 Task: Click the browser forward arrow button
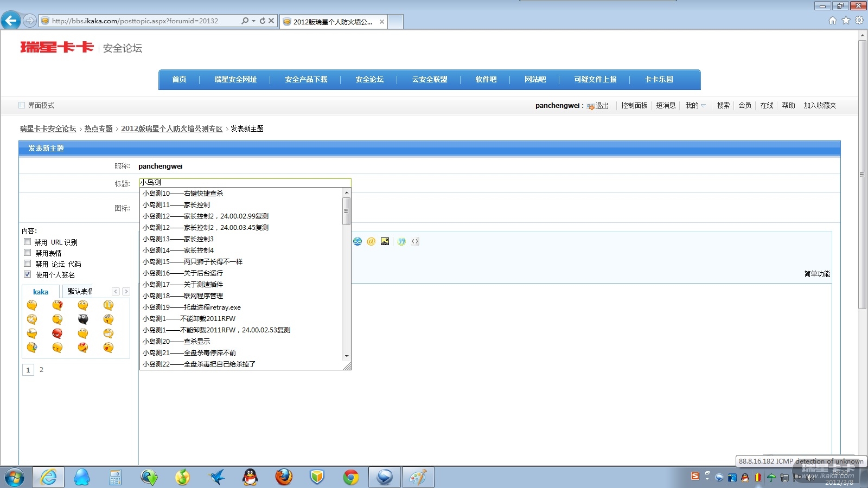point(30,21)
